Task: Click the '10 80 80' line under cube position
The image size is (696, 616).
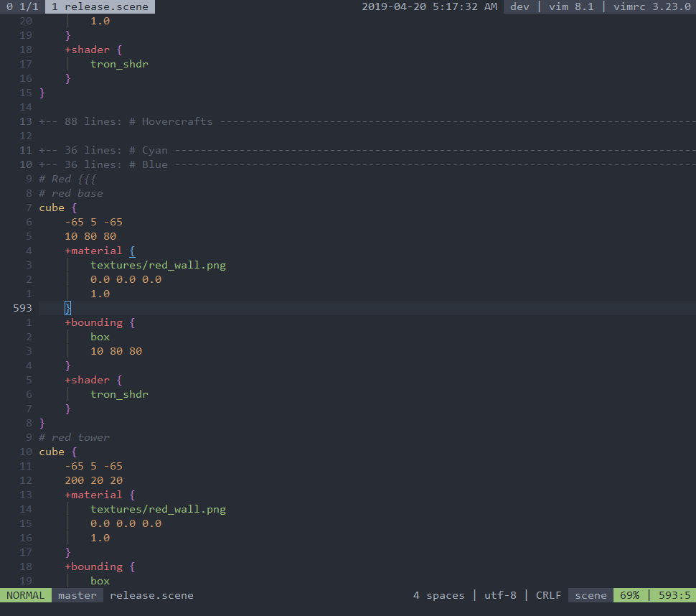Action: coord(90,236)
